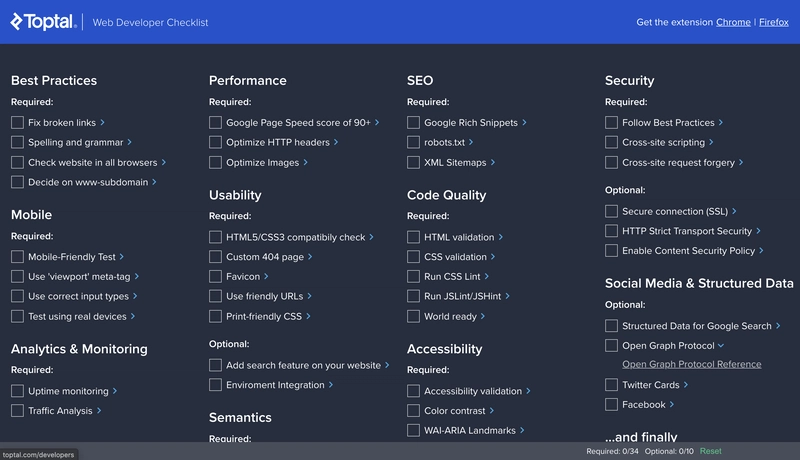800x460 pixels.
Task: Expand the Test using real devices arrow
Action: pos(133,316)
